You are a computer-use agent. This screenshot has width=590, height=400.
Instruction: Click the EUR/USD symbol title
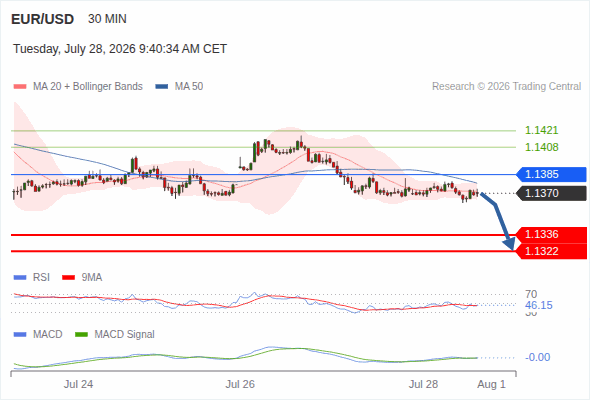click(43, 19)
